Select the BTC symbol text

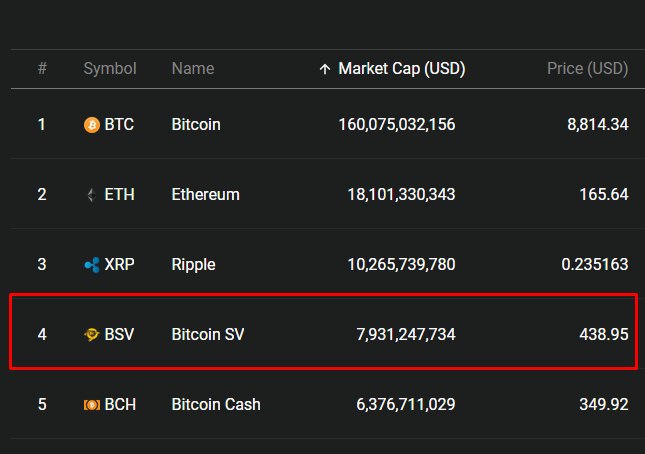[119, 125]
